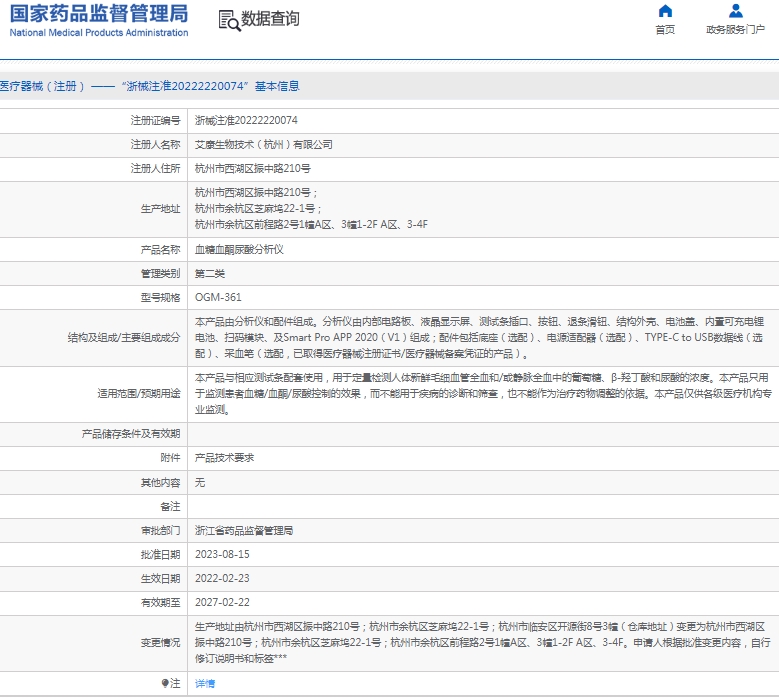Click approving department 浙江省药品监督管理局
779x700 pixels.
click(x=243, y=531)
